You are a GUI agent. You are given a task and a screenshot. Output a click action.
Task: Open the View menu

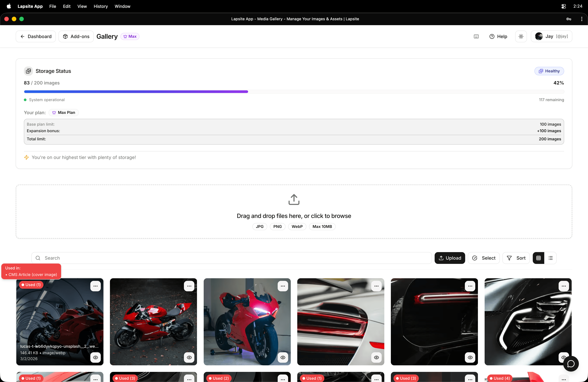click(x=82, y=6)
